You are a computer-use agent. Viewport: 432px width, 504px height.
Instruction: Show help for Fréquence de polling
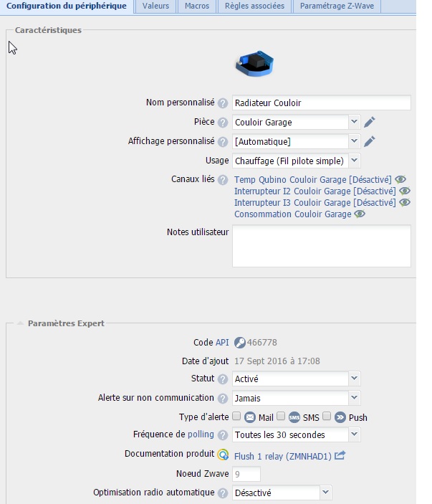point(223,435)
